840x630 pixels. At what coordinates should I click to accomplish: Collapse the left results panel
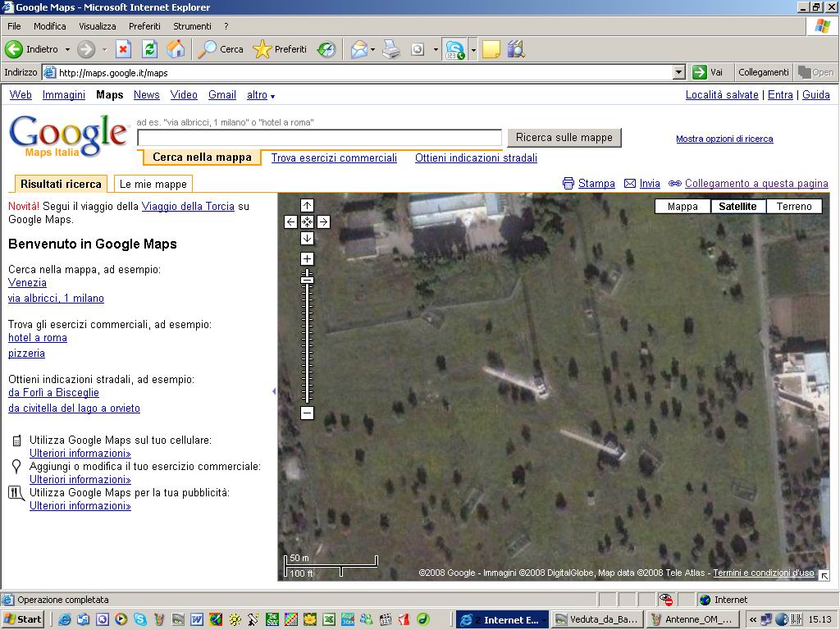click(x=274, y=391)
